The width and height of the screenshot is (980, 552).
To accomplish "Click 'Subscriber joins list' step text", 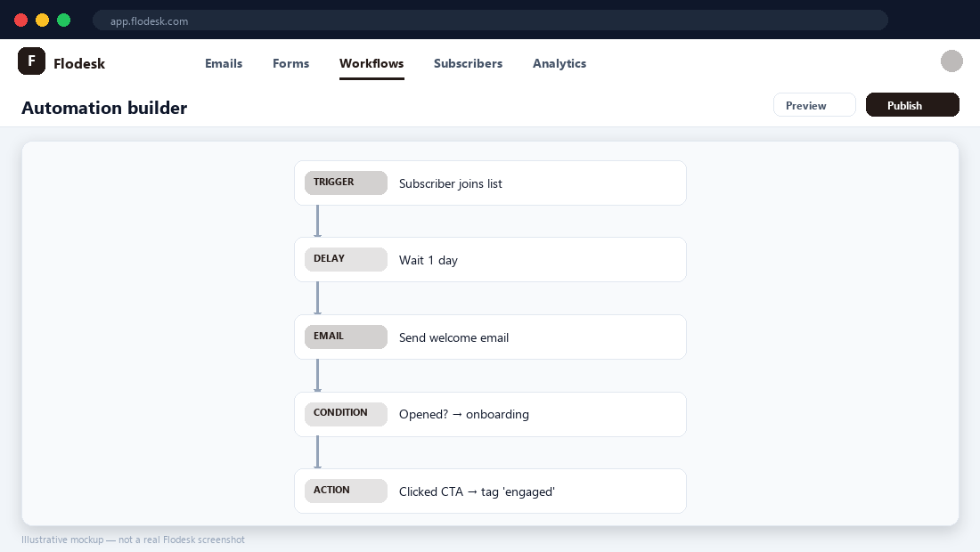I will 451,183.
